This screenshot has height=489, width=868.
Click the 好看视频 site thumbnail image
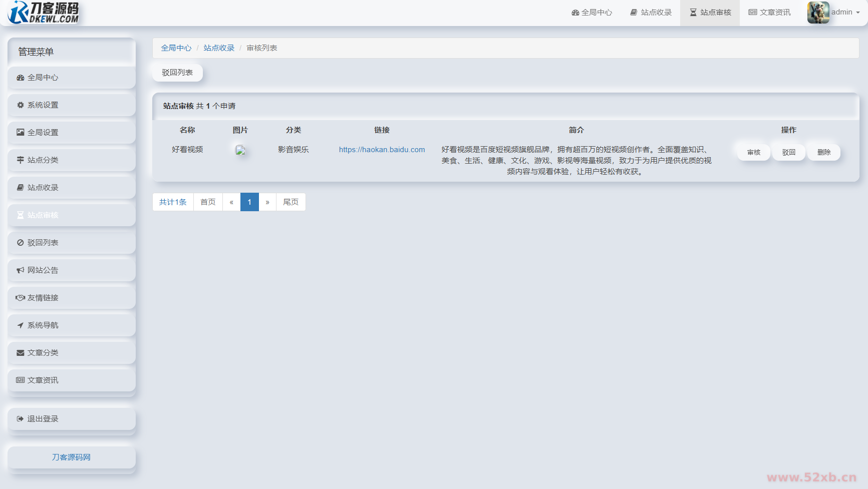(240, 150)
